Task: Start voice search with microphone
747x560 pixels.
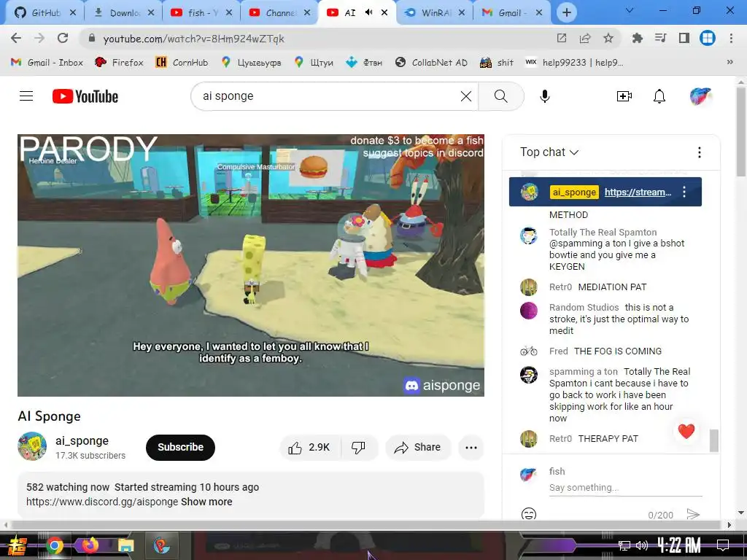Action: click(x=544, y=96)
